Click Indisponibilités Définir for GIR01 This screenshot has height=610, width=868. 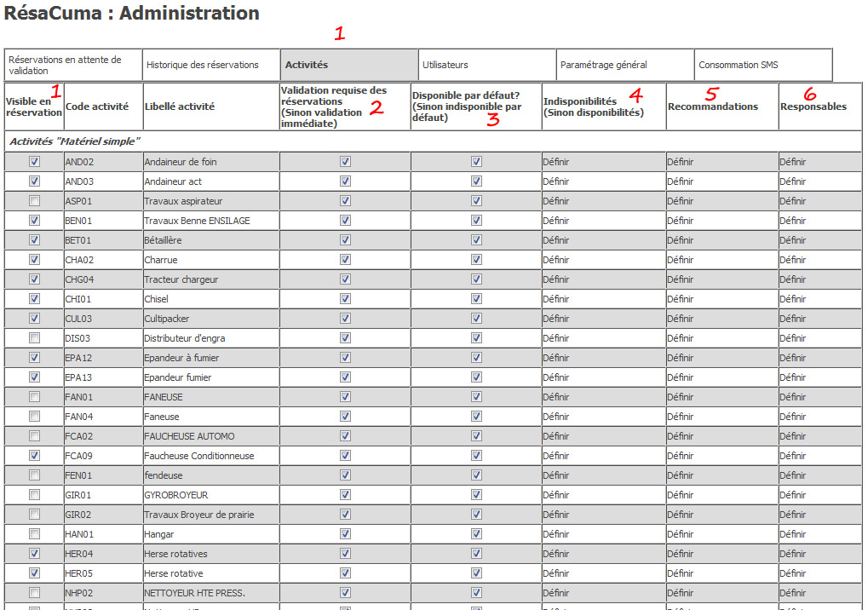point(555,495)
